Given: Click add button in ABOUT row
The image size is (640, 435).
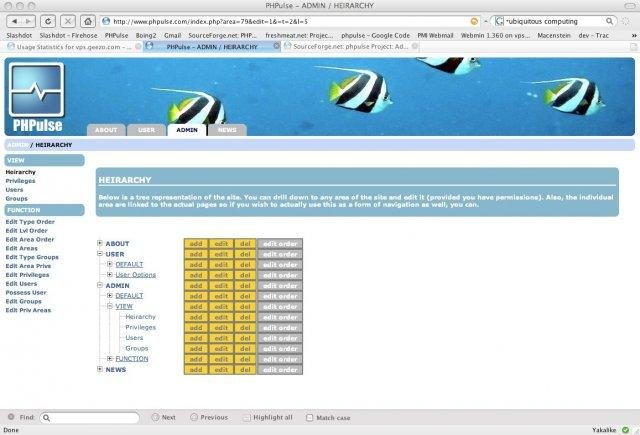Looking at the screenshot, I should point(196,244).
